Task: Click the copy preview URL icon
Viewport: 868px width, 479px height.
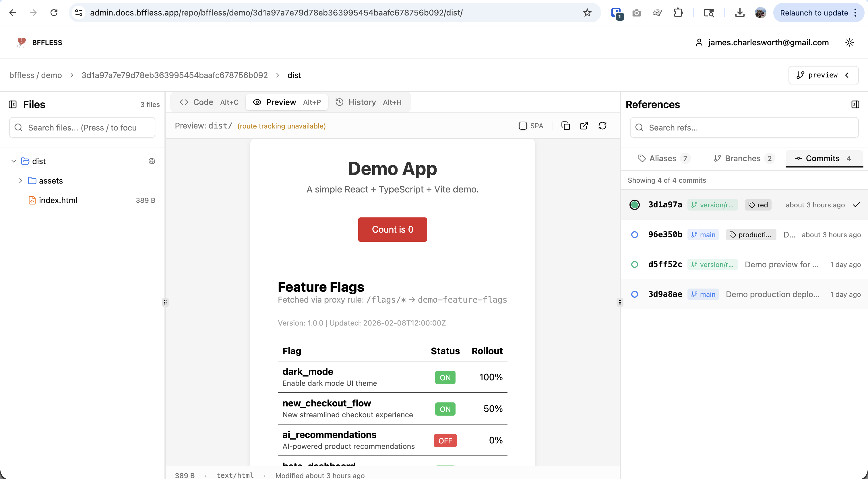Action: click(565, 126)
